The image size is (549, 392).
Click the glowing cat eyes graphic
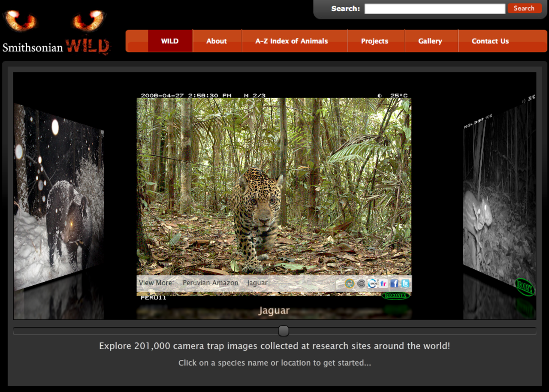pos(55,21)
